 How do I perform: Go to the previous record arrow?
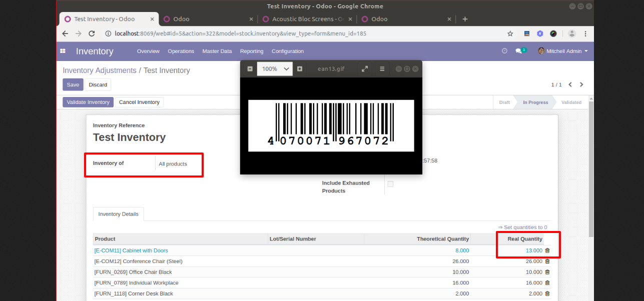click(570, 84)
